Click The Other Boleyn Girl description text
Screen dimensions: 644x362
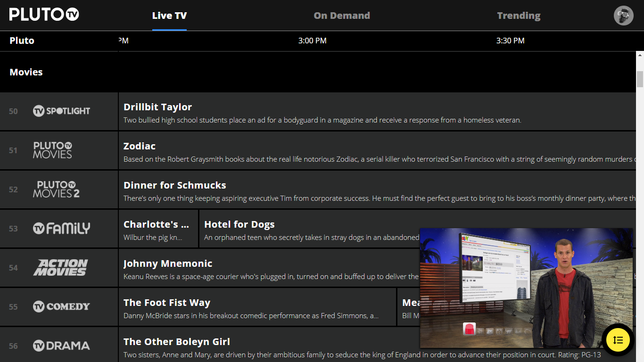click(x=362, y=355)
